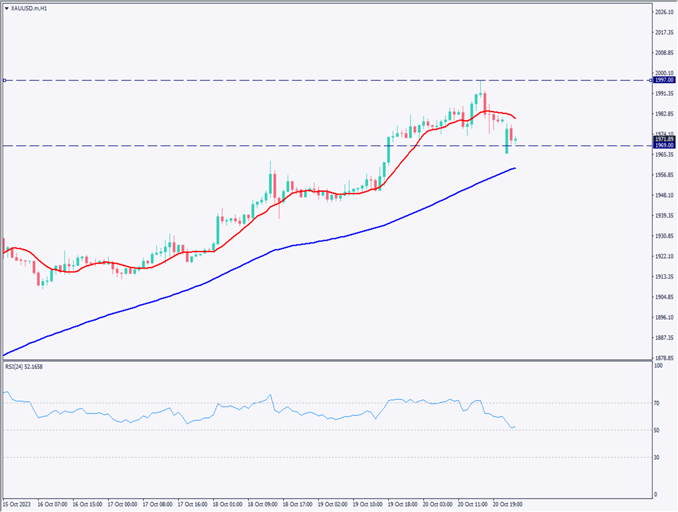This screenshot has height=512, width=678.
Task: Select handle of the 1997.00 horizontal line
Action: [x=5, y=80]
